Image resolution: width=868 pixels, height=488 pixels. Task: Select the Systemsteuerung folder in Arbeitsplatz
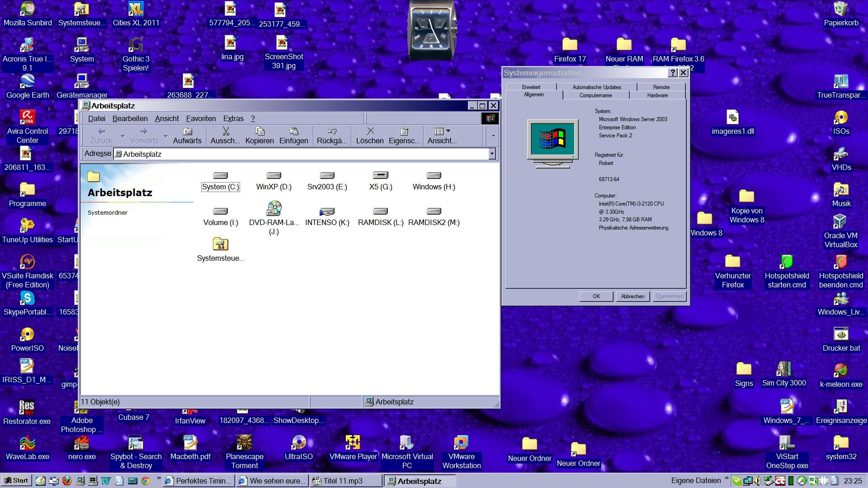pos(220,245)
